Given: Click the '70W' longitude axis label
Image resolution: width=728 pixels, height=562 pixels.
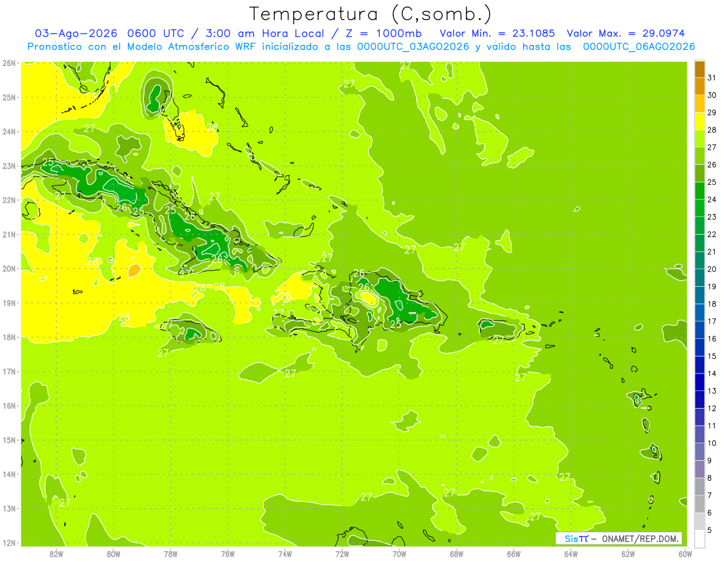Looking at the screenshot, I should click(399, 554).
